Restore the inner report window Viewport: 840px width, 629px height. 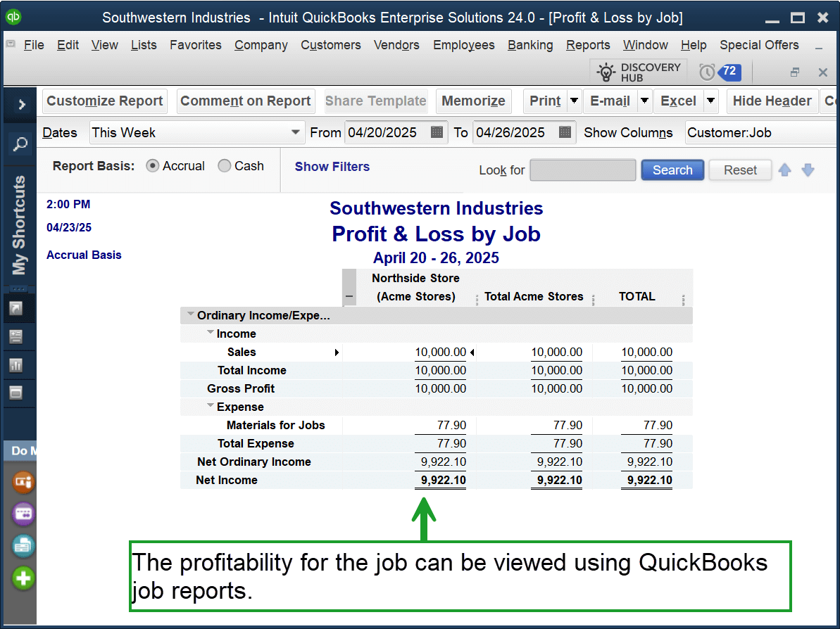[795, 72]
